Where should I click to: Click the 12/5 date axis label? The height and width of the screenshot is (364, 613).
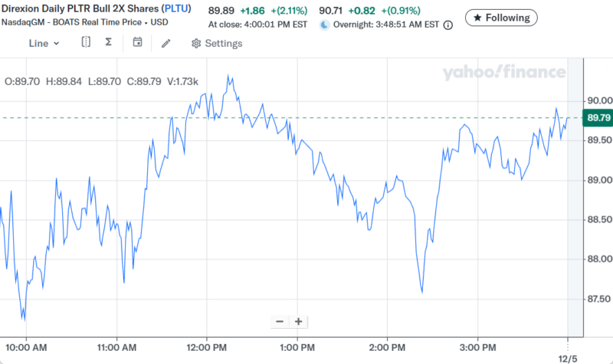[x=566, y=357]
